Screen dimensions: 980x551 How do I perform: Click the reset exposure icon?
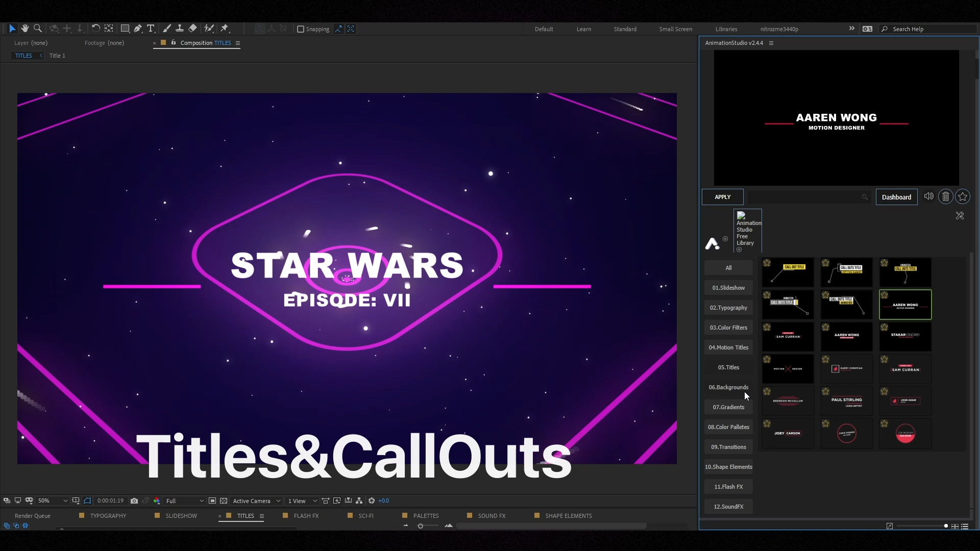372,500
